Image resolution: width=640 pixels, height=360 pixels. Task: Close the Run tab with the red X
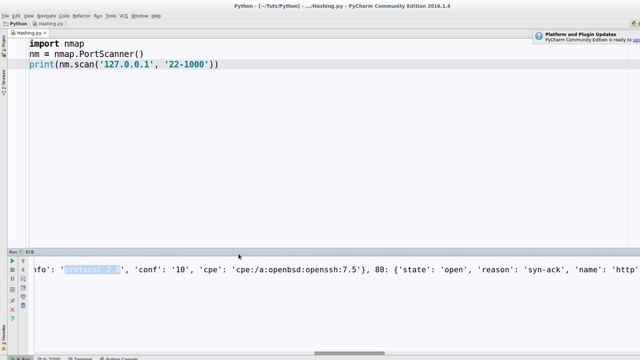(x=12, y=309)
